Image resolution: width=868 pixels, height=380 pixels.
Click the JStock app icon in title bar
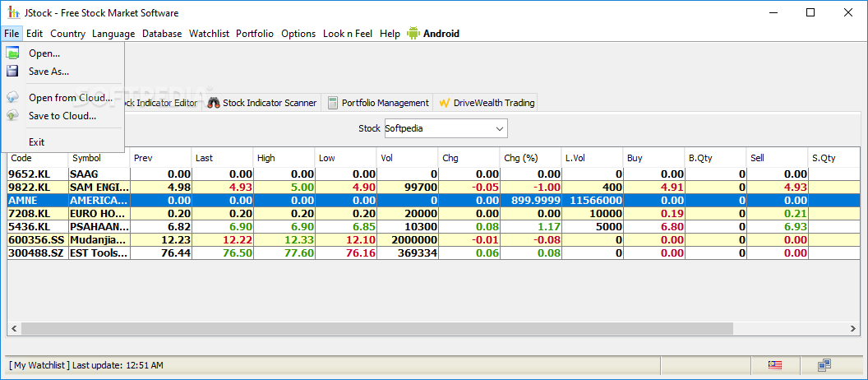[x=12, y=12]
